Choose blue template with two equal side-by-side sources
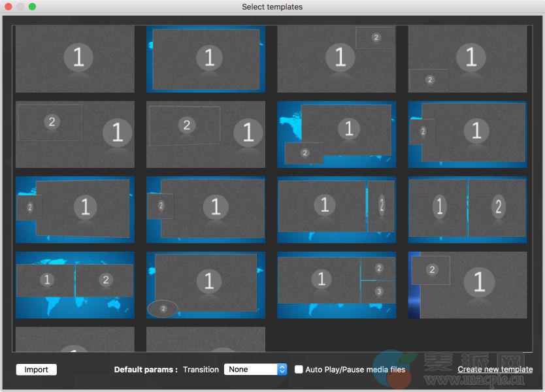The height and width of the screenshot is (392, 545). (467, 210)
